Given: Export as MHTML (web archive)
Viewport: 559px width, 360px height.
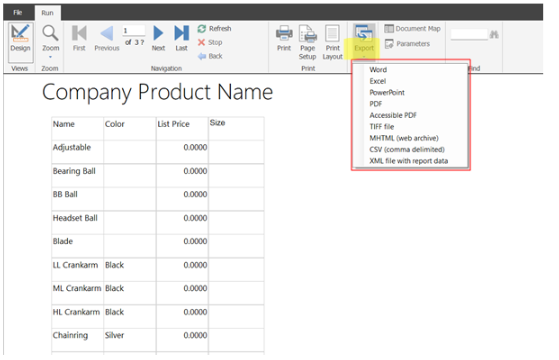Looking at the screenshot, I should click(x=410, y=138).
